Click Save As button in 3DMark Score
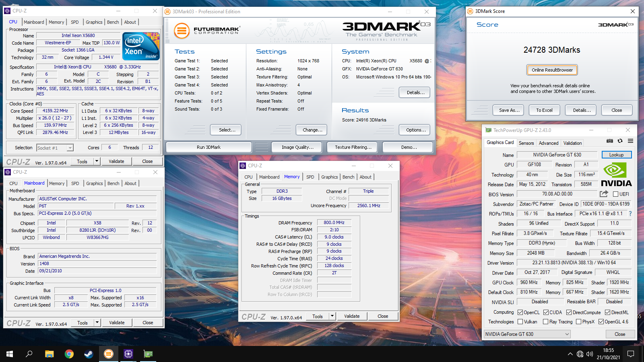Image resolution: width=644 pixels, height=362 pixels. coord(508,110)
